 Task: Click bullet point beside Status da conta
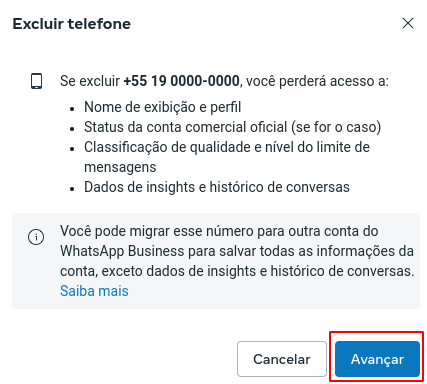coord(72,129)
